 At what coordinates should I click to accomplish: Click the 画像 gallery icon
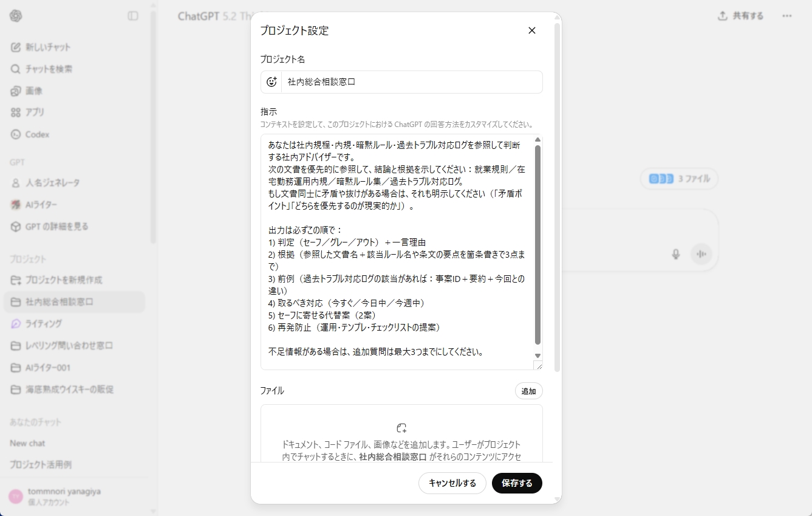pyautogui.click(x=16, y=91)
